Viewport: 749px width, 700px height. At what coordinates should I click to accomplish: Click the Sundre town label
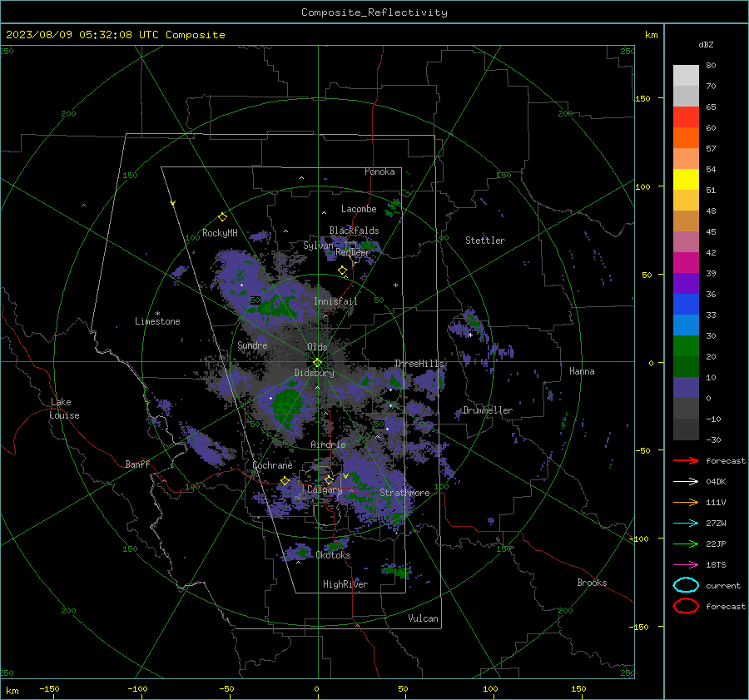tap(252, 345)
